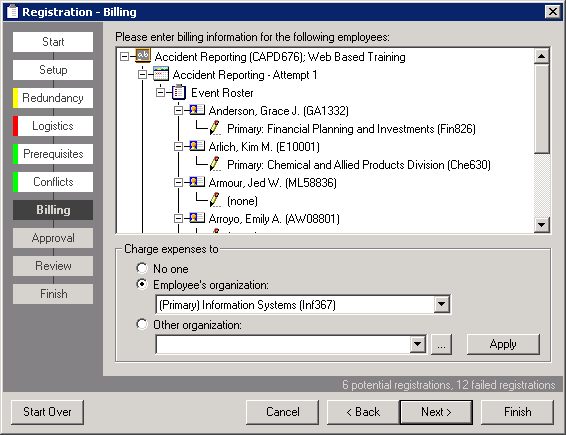Viewport: 566px width, 435px height.
Task: Collapse the Accident Reporting (CAPD676) root node
Action: pos(125,56)
